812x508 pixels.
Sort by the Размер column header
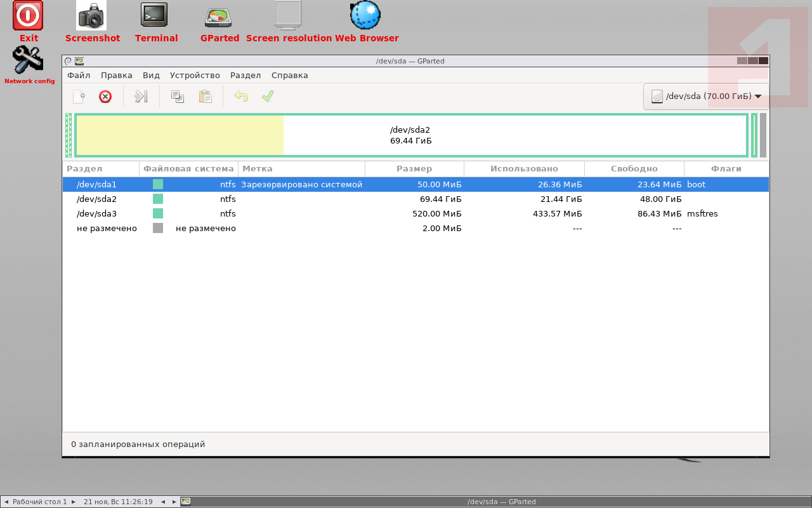click(414, 169)
